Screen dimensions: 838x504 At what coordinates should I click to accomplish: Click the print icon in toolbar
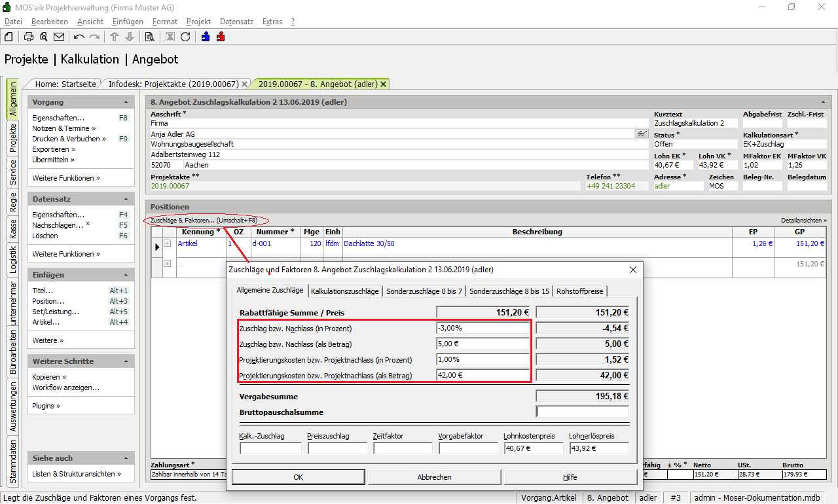(29, 37)
